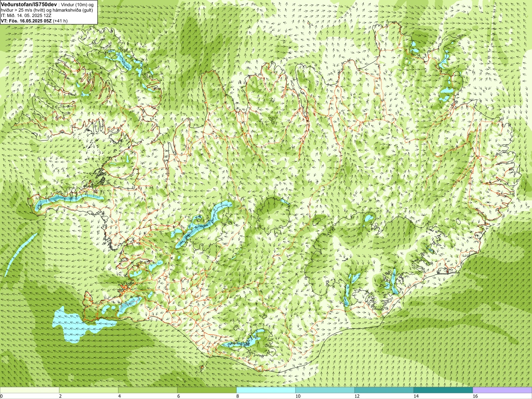
Task: Select the light cyan 8–10 m/s color segment
Action: (266, 390)
